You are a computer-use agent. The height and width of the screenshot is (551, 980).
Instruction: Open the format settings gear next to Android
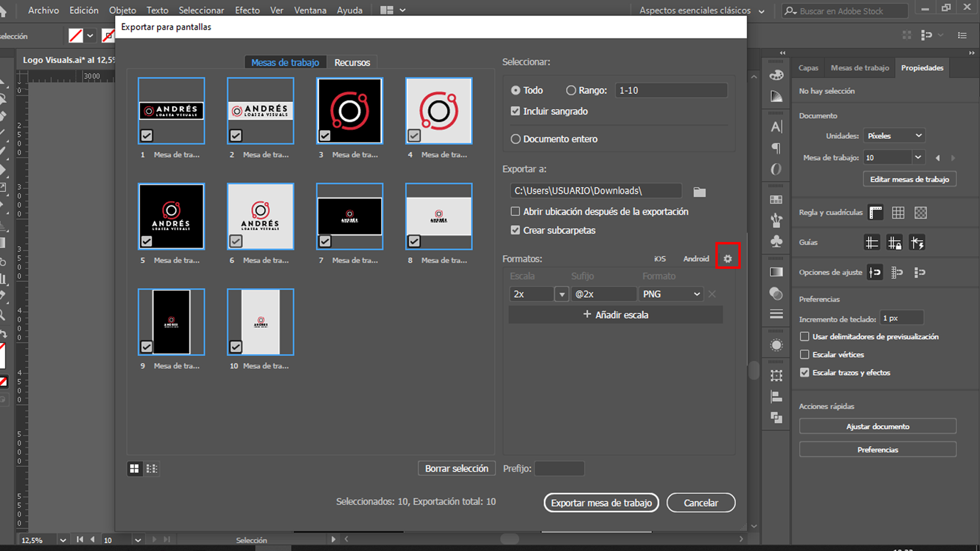(x=728, y=258)
